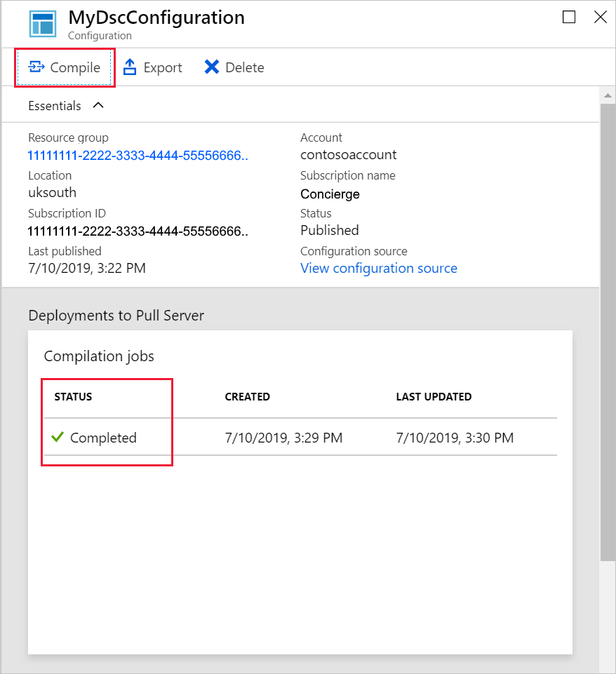Screen dimensions: 616x674
Task: Click last updated time 7/10/2019, 3:30 PM
Action: click(455, 438)
